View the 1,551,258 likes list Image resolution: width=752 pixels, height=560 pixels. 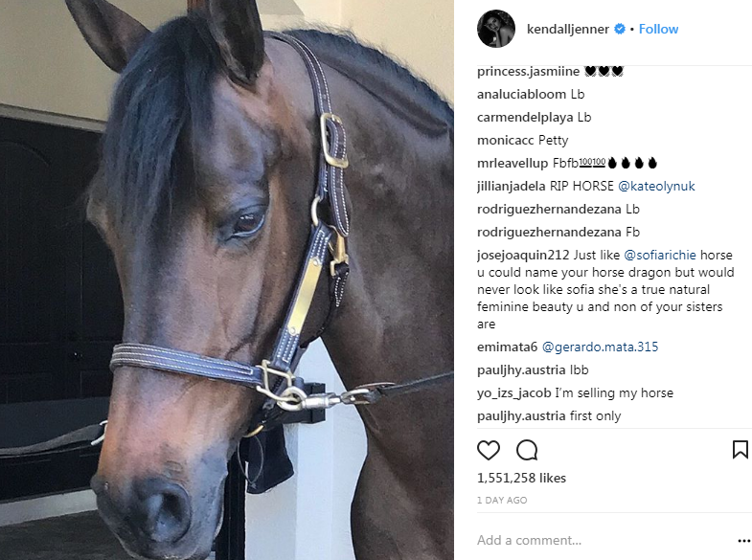(x=521, y=478)
